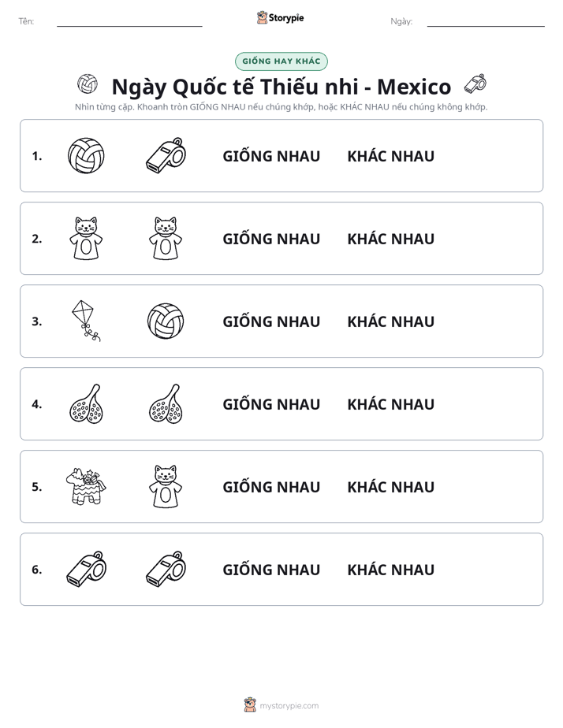
Task: Choose GIỐNG NHAU for row 4
Action: tap(271, 404)
